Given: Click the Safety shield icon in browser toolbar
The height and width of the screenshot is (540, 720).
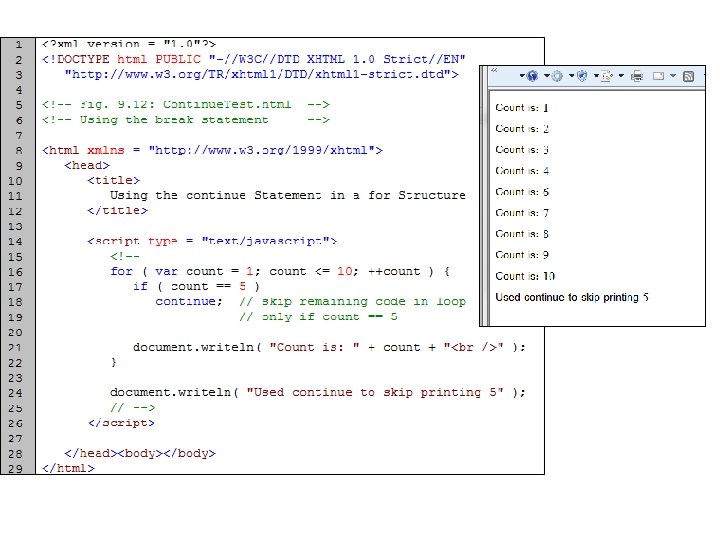Looking at the screenshot, I should (x=582, y=76).
